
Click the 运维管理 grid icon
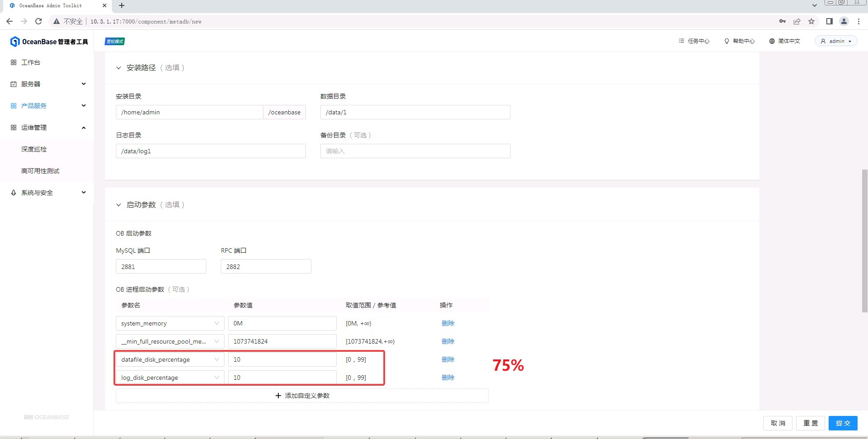(14, 127)
